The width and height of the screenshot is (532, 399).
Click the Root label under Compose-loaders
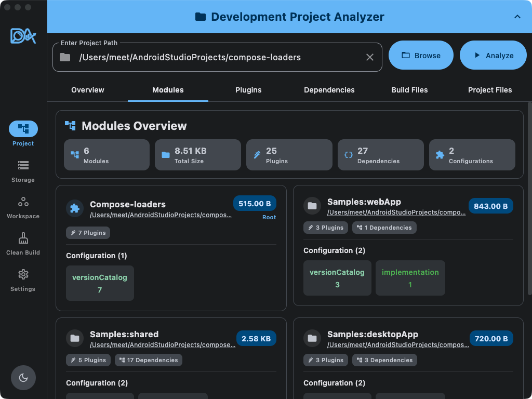[269, 218]
